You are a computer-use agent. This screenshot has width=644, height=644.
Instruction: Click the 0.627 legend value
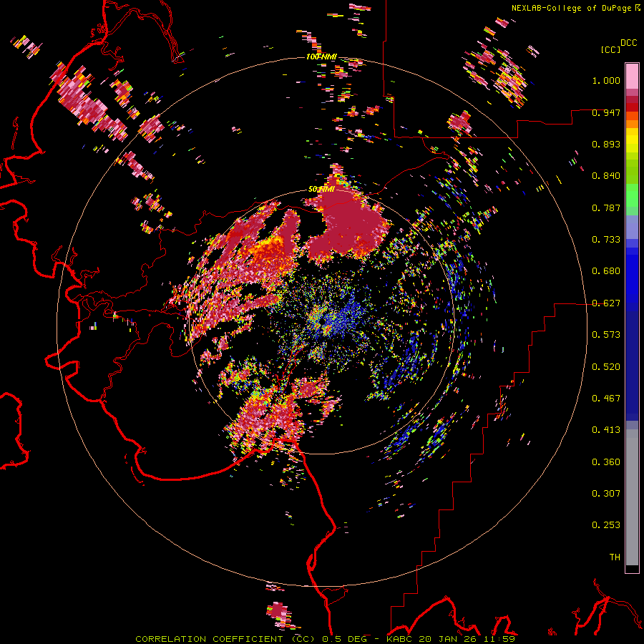point(606,303)
